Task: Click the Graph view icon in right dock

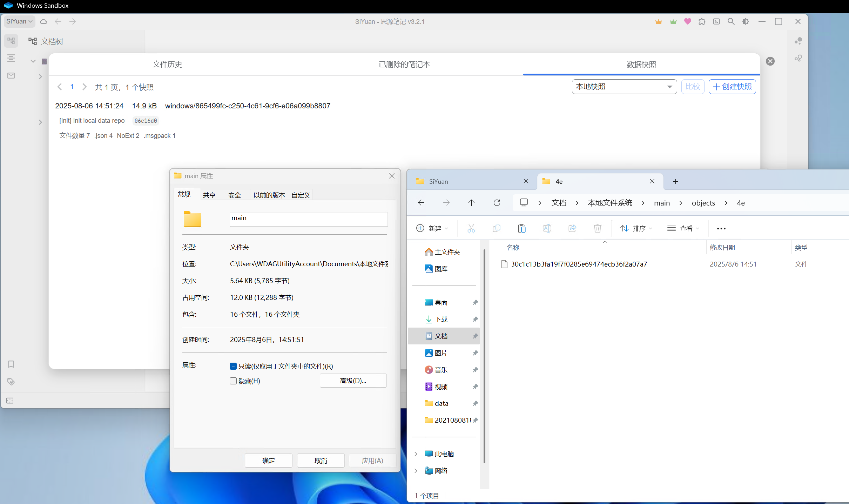Action: (x=798, y=41)
